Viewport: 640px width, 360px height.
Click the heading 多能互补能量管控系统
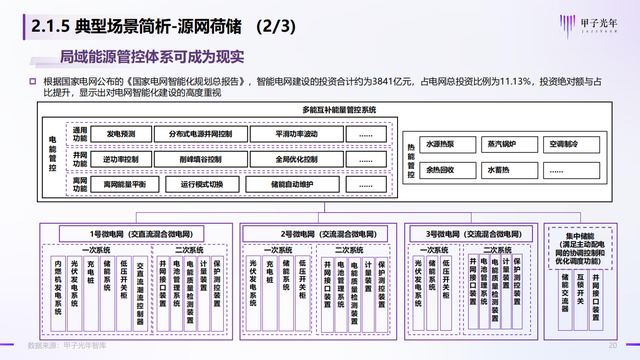(x=339, y=110)
